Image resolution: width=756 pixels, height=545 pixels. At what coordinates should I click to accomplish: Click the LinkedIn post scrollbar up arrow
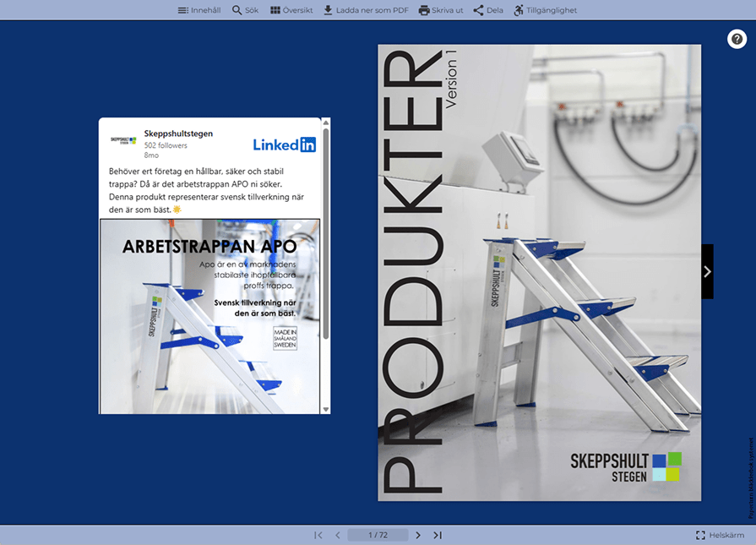(326, 123)
